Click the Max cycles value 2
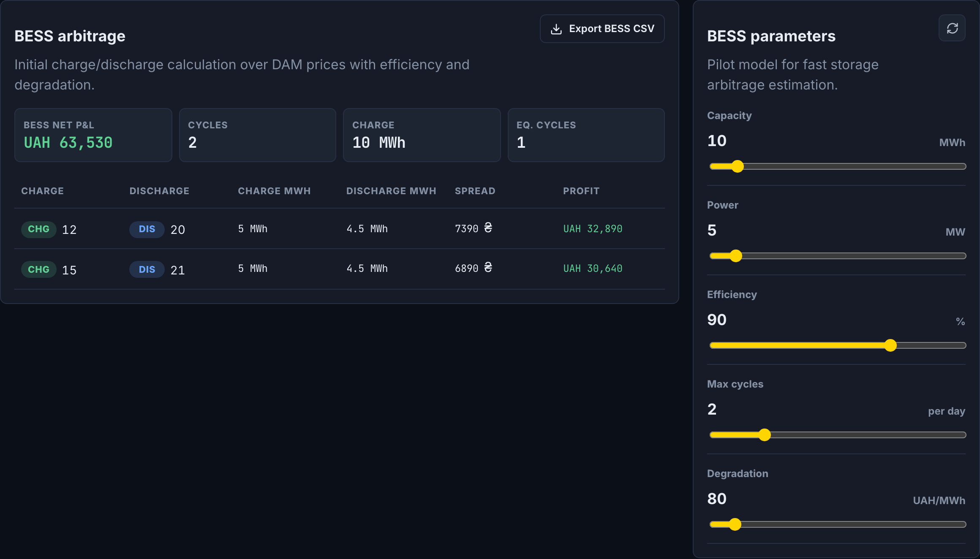The width and height of the screenshot is (980, 559). [712, 409]
